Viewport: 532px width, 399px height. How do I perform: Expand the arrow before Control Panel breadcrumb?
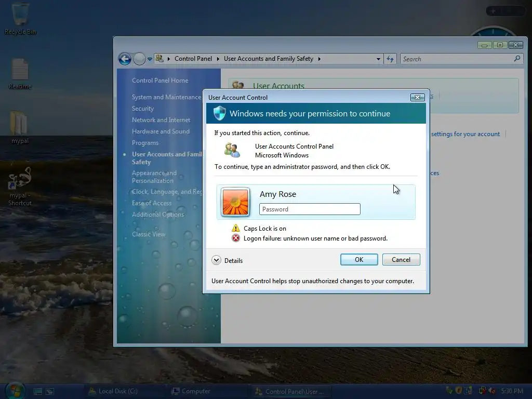169,59
